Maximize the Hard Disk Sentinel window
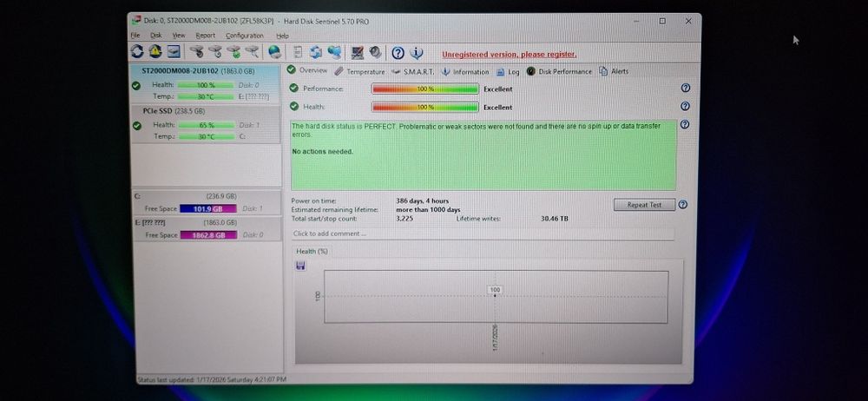868x401 pixels. point(662,21)
